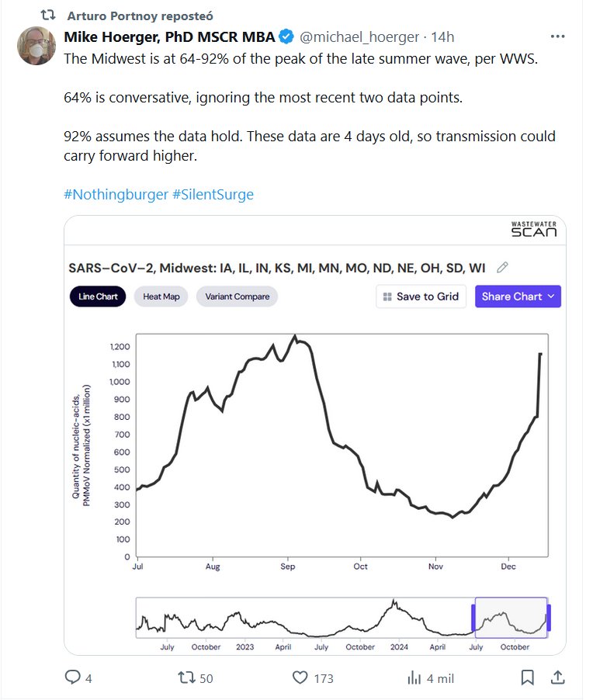Open the #SilentSurge hashtag

tap(213, 194)
